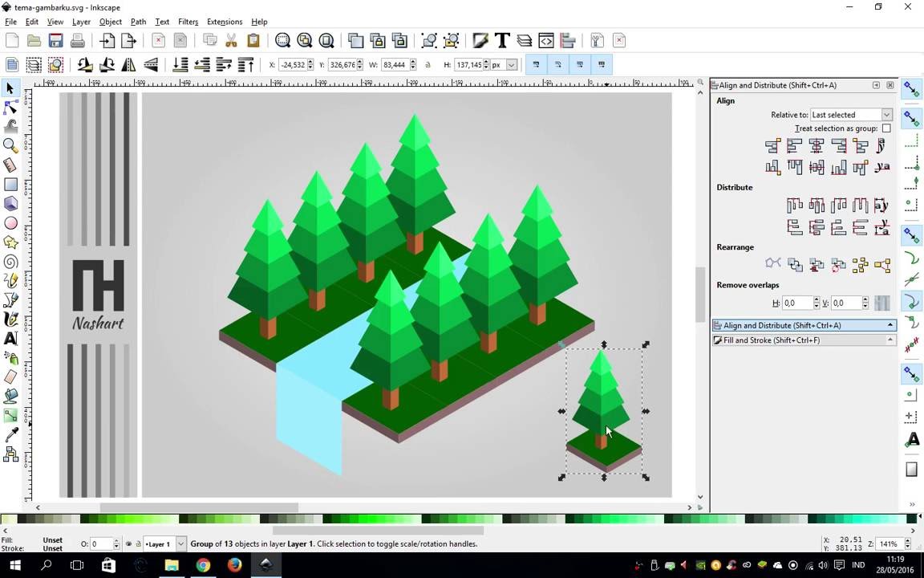The width and height of the screenshot is (924, 578).
Task: Select the Calligraphy tool
Action: [10, 320]
